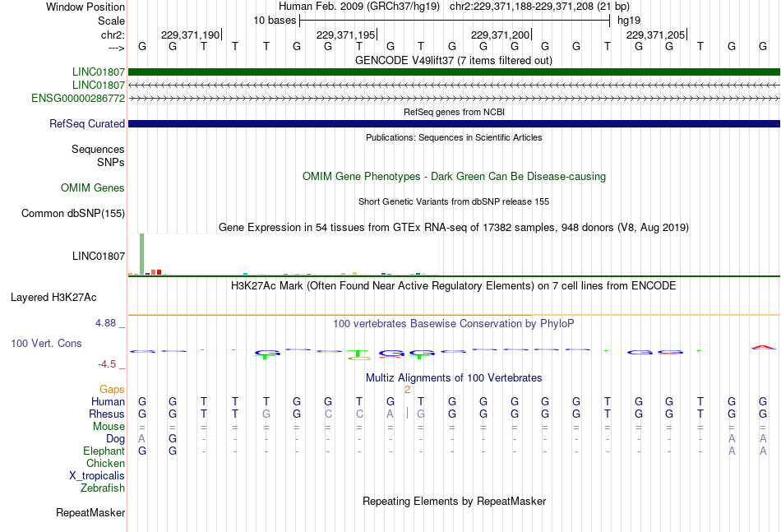Click the 10 bases scale label
The height and width of the screenshot is (532, 781).
pos(275,21)
